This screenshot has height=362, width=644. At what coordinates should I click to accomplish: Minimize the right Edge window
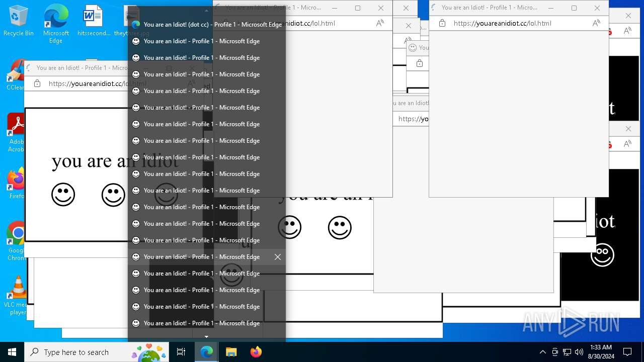pyautogui.click(x=551, y=8)
